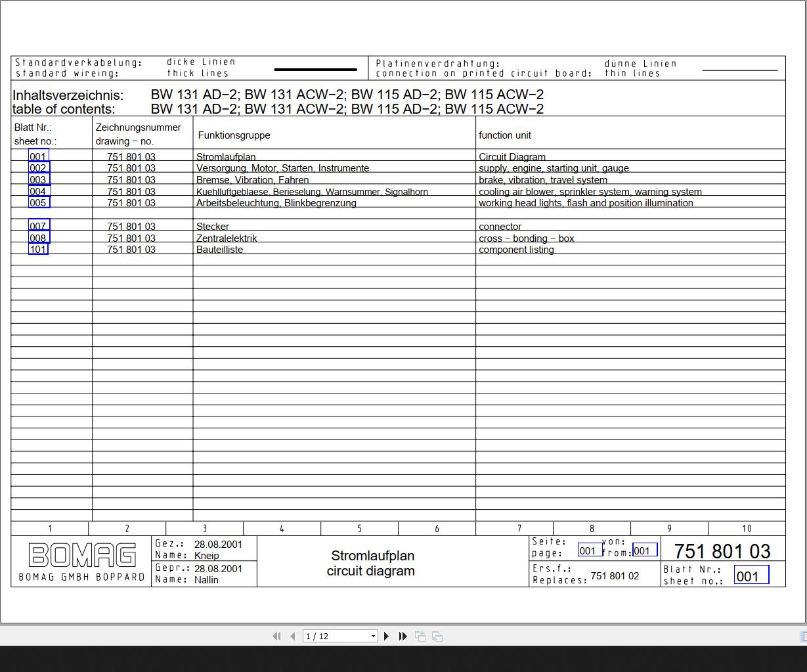
Task: Click the page 001 link in title block
Action: [x=590, y=550]
